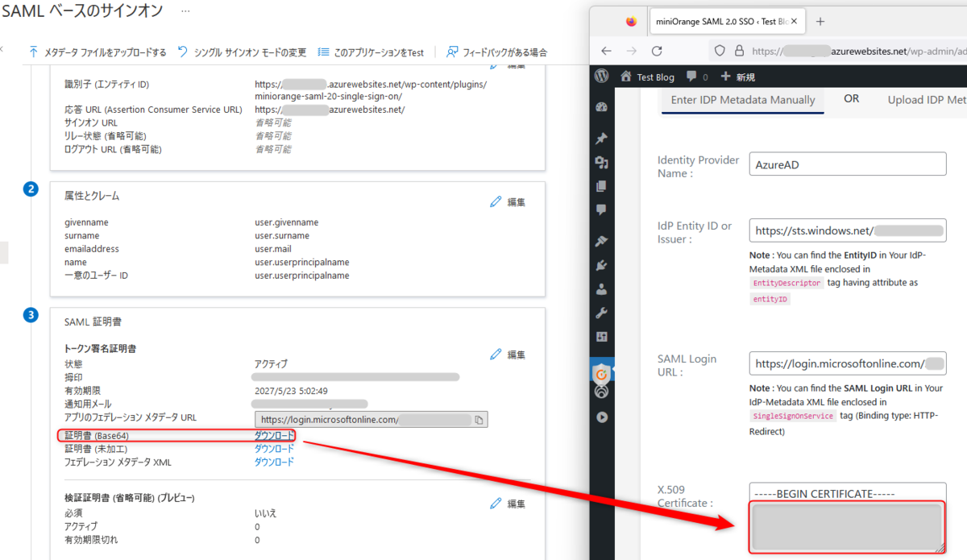
Task: Click Test this application in Azure toolbar
Action: pos(371,52)
